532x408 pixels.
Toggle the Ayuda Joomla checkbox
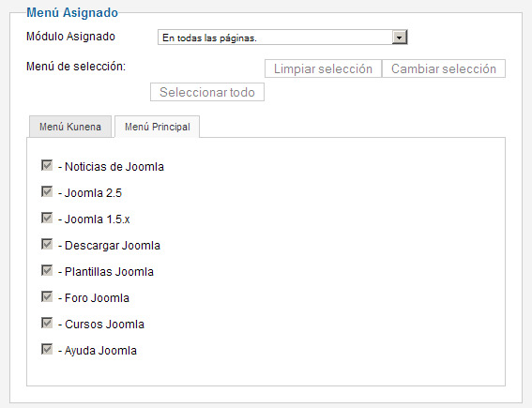tap(47, 349)
